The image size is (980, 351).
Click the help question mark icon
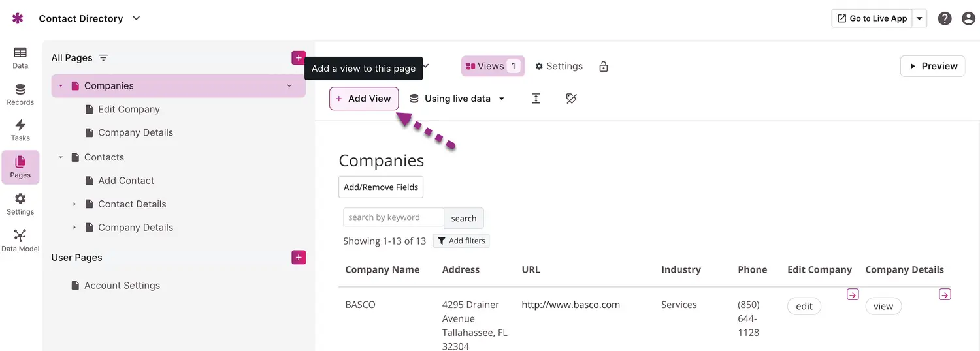click(945, 18)
